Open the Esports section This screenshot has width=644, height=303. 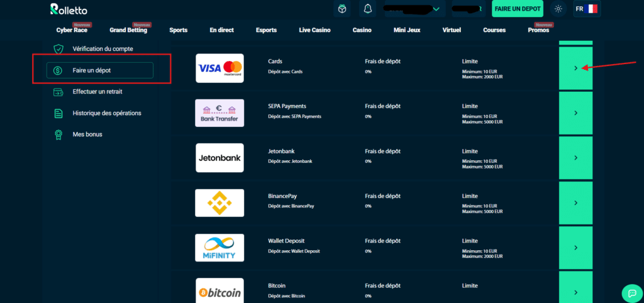[266, 30]
